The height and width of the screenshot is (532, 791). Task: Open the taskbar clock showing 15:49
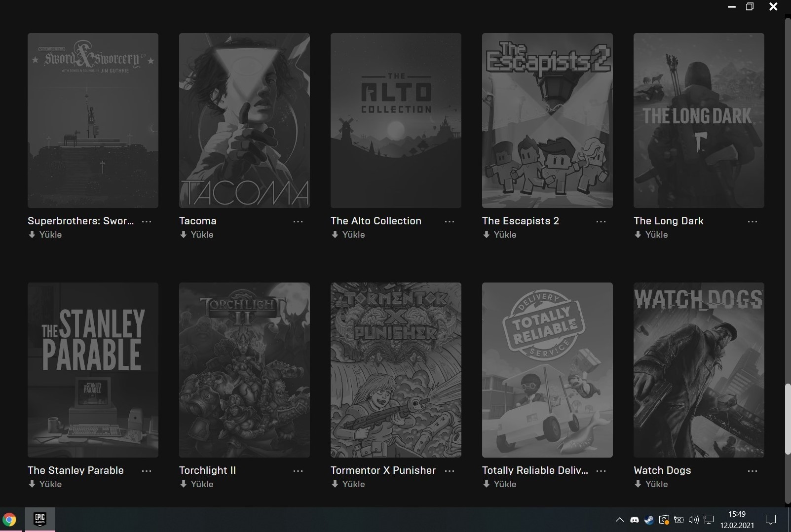(x=737, y=520)
